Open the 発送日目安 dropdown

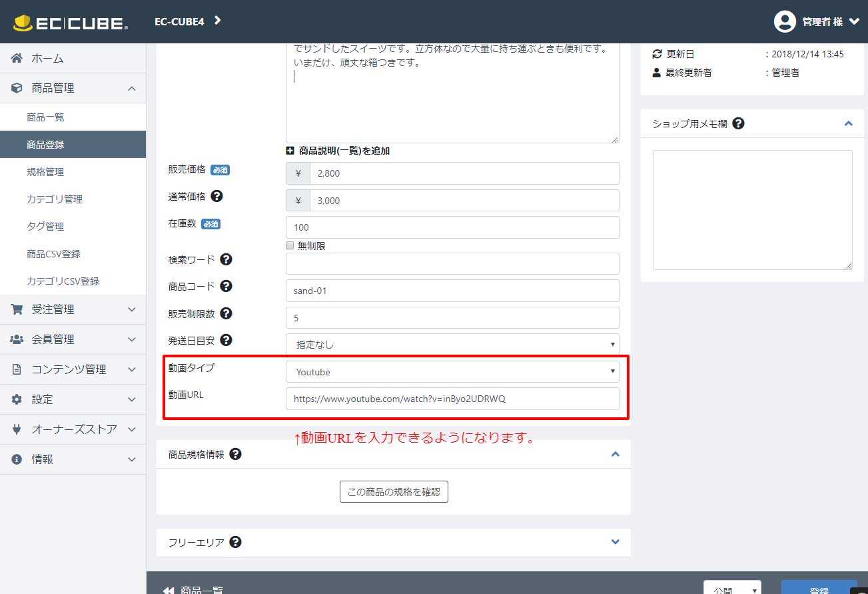(452, 344)
